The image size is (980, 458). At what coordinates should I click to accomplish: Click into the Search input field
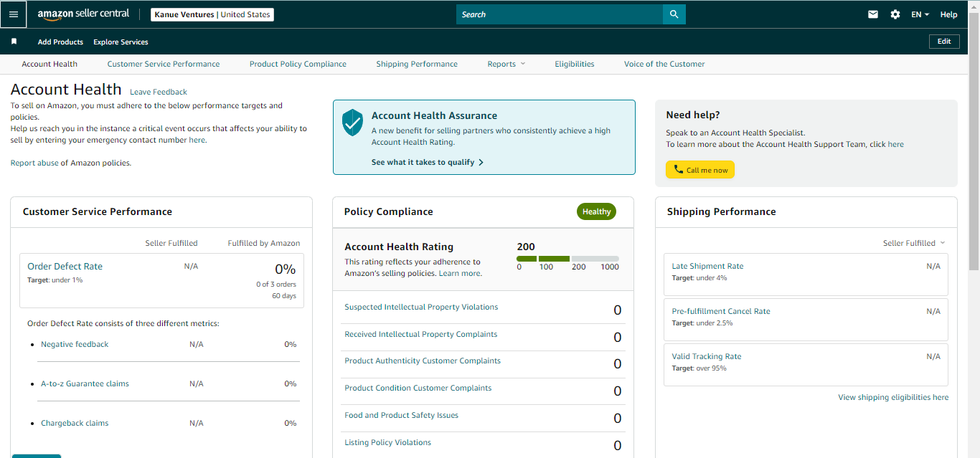pyautogui.click(x=560, y=14)
